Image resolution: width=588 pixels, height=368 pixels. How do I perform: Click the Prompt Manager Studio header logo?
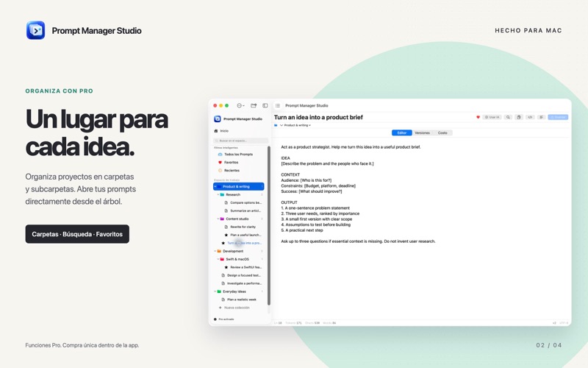coord(35,30)
